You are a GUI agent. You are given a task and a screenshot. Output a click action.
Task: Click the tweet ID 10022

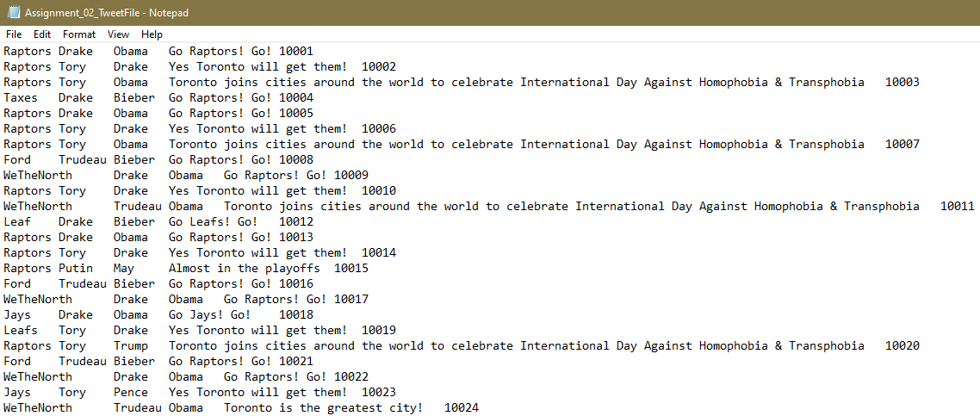(x=351, y=376)
